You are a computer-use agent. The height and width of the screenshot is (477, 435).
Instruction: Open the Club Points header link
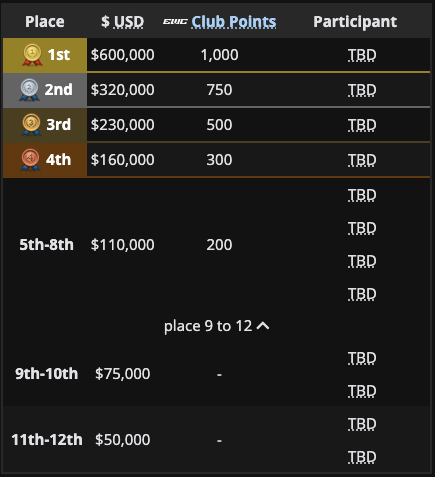click(234, 22)
